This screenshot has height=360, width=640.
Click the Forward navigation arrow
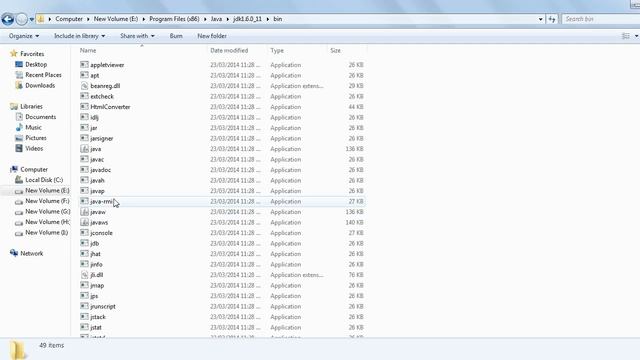tap(22, 19)
